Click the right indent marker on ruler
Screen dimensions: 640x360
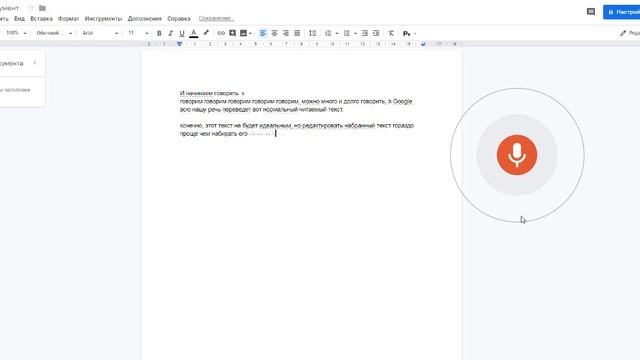coord(423,44)
